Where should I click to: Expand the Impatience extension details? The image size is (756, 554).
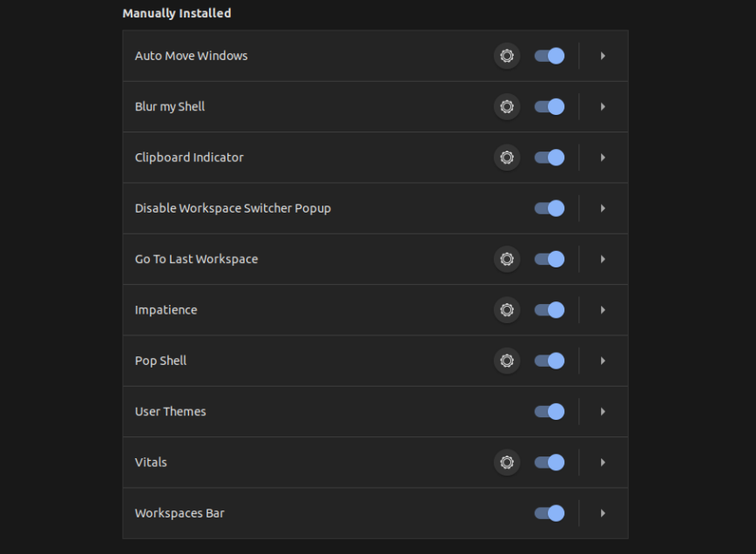(x=603, y=310)
